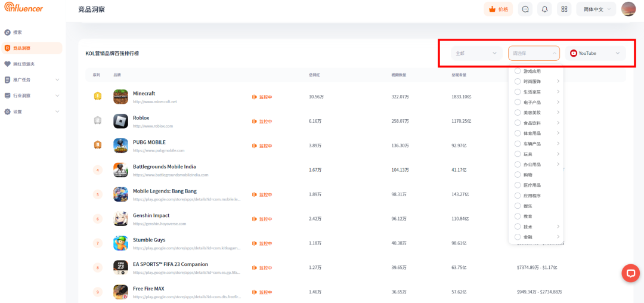Viewport: 644px width, 303px height.
Task: Click the Stumble Guys app icon
Action: pos(120,243)
